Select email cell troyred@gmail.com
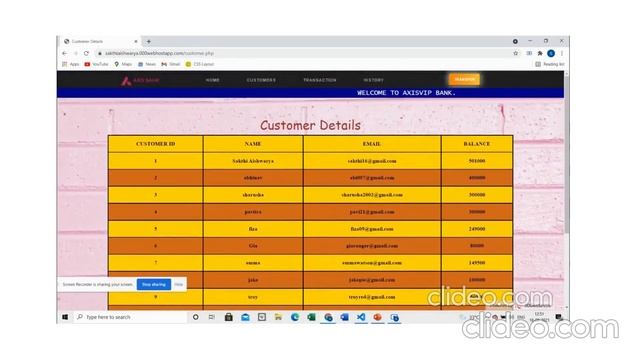 [x=372, y=297]
